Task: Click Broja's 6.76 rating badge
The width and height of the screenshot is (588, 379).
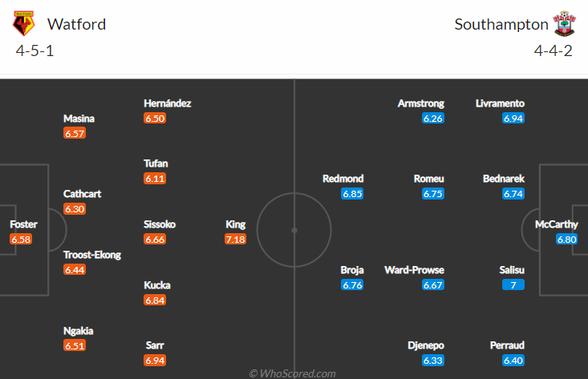Action: (x=353, y=284)
